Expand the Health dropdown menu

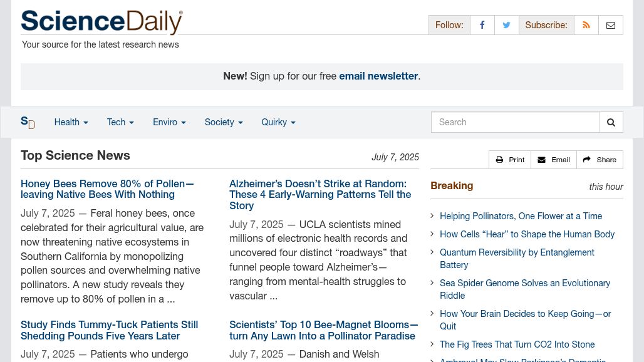pos(71,122)
